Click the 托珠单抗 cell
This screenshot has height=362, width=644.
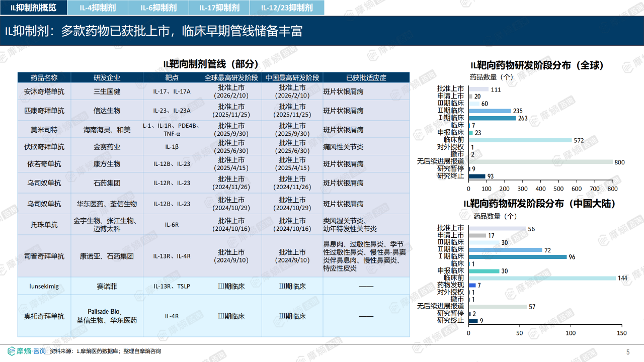point(44,225)
